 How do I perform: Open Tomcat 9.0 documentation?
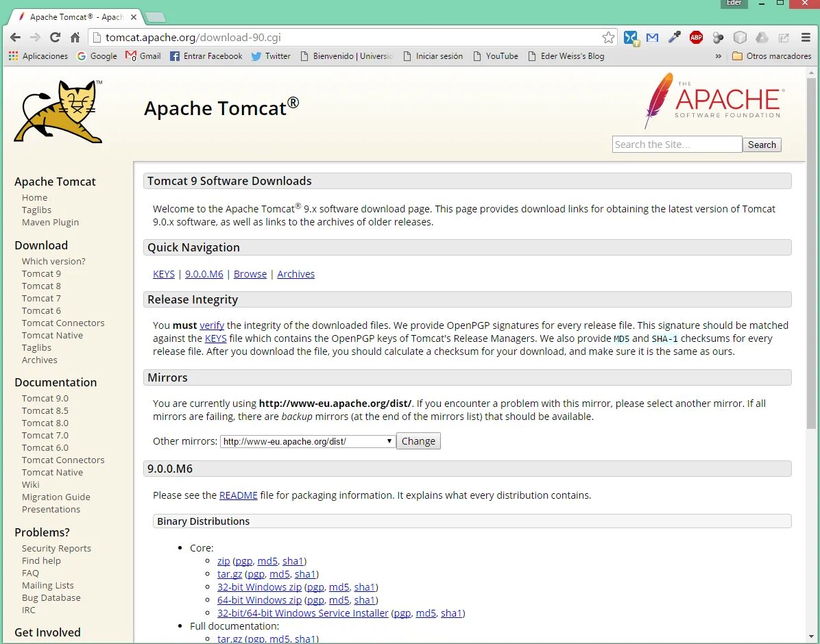pyautogui.click(x=45, y=398)
